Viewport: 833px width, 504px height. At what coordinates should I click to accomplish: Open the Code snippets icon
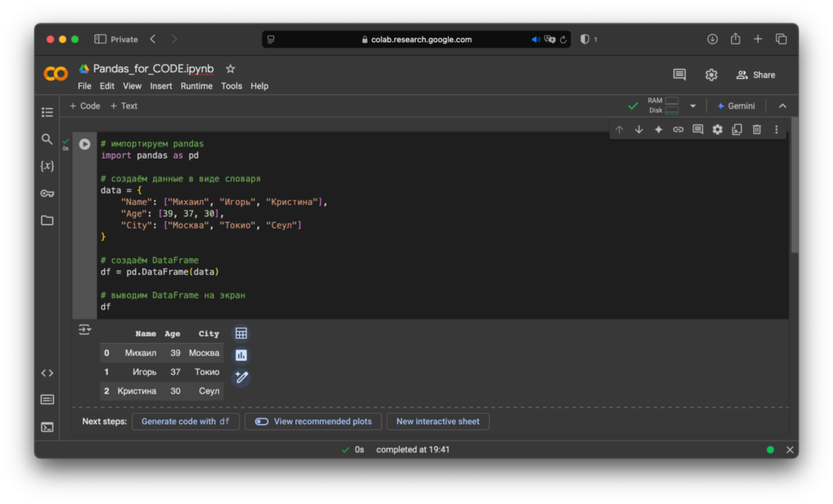click(x=47, y=373)
